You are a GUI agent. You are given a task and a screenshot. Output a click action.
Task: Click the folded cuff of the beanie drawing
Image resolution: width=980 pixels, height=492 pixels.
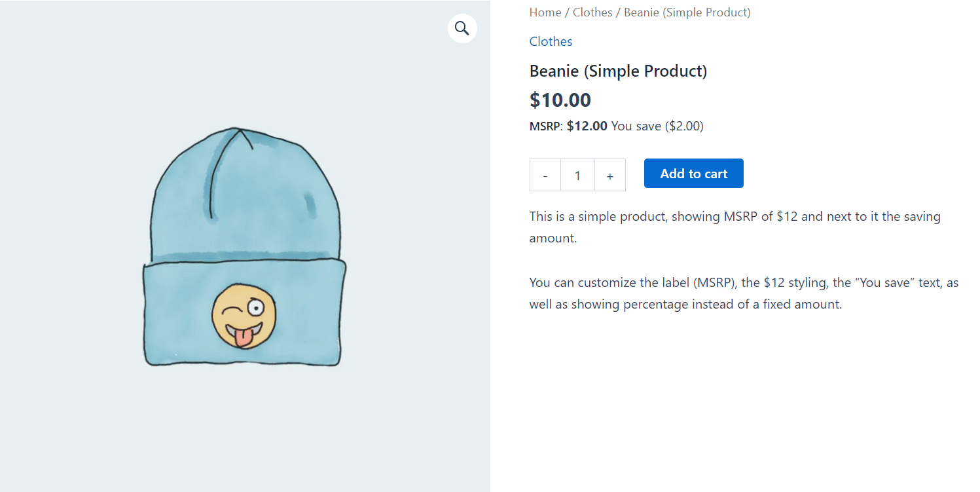coord(244,312)
